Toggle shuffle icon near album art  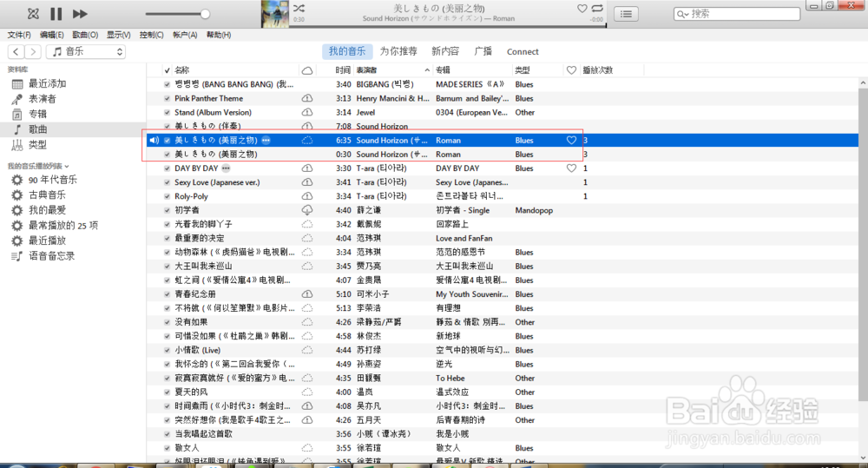[x=299, y=9]
